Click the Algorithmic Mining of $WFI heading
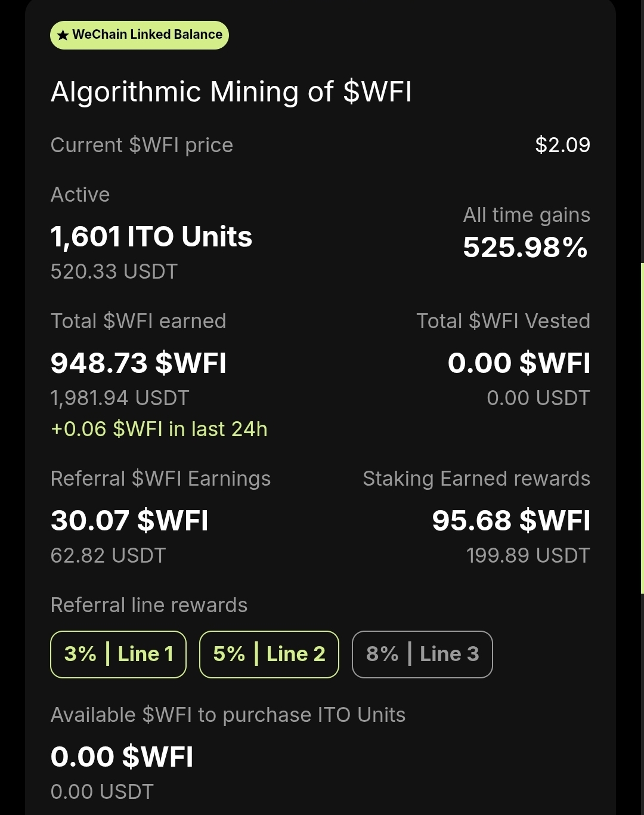This screenshot has width=644, height=815. [x=231, y=92]
